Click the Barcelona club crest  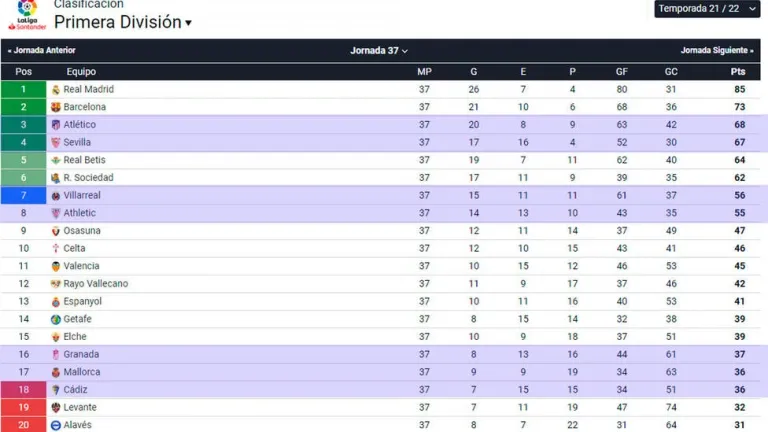56,107
